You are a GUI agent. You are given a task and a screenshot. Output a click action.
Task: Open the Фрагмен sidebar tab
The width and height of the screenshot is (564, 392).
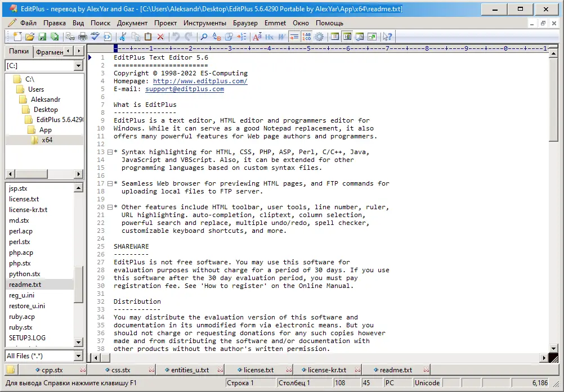(50, 52)
